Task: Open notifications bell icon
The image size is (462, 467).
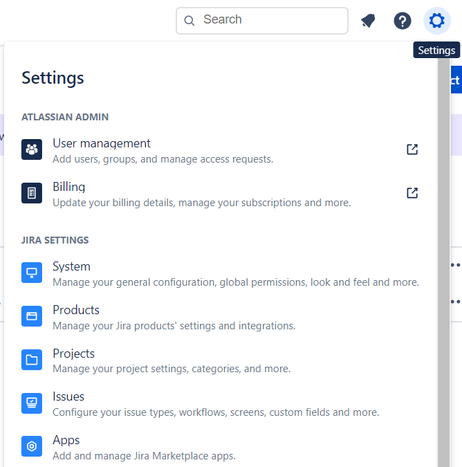Action: [x=368, y=21]
